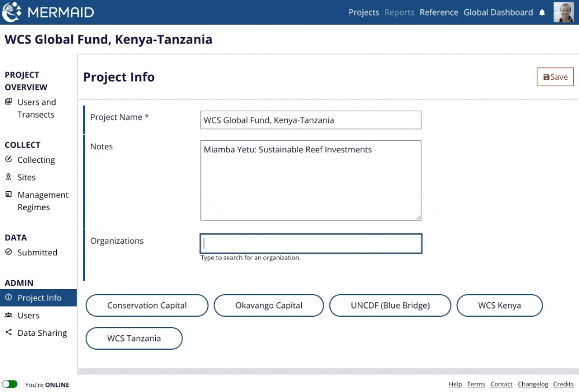Click the 'You're ONLINE' status text
Image resolution: width=579 pixels, height=392 pixels.
point(47,384)
